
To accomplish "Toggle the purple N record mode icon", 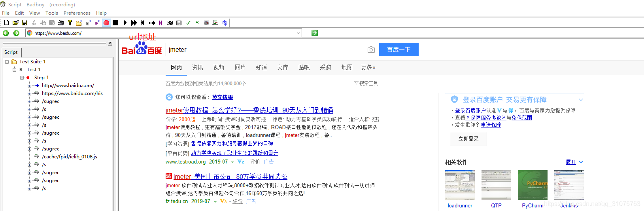I will point(161,23).
